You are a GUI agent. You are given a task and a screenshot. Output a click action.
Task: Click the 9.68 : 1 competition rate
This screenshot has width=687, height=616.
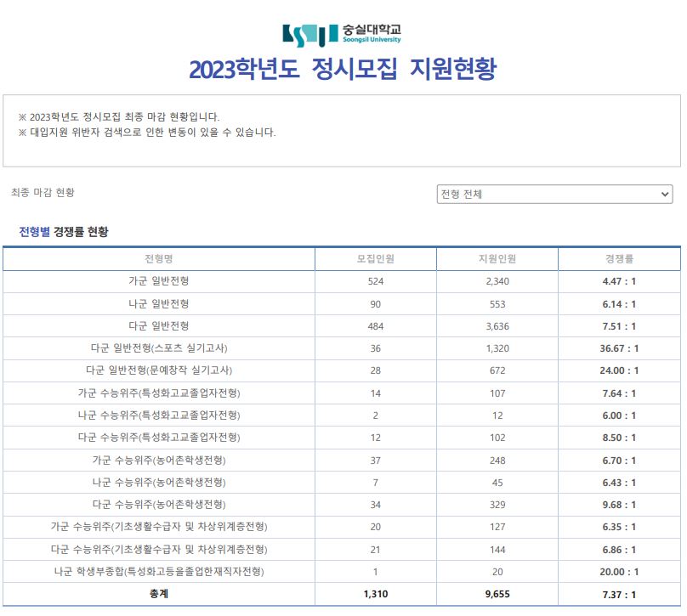coord(619,505)
